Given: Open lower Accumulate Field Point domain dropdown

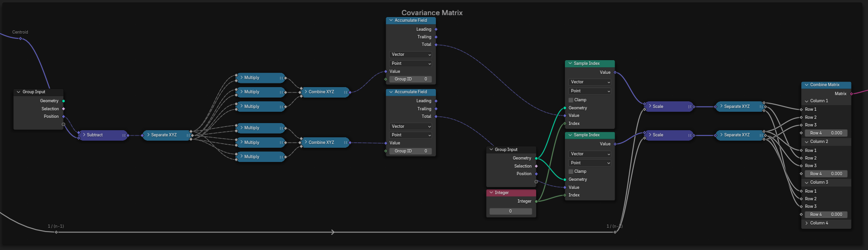Looking at the screenshot, I should click(411, 135).
